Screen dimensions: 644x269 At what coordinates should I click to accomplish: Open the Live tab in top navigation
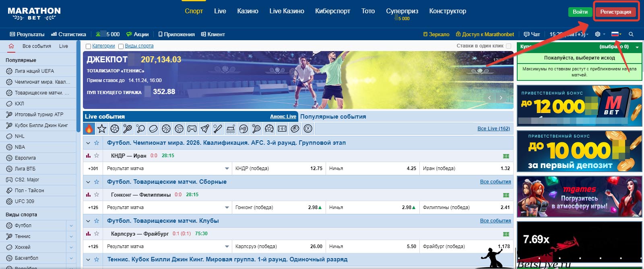220,11
